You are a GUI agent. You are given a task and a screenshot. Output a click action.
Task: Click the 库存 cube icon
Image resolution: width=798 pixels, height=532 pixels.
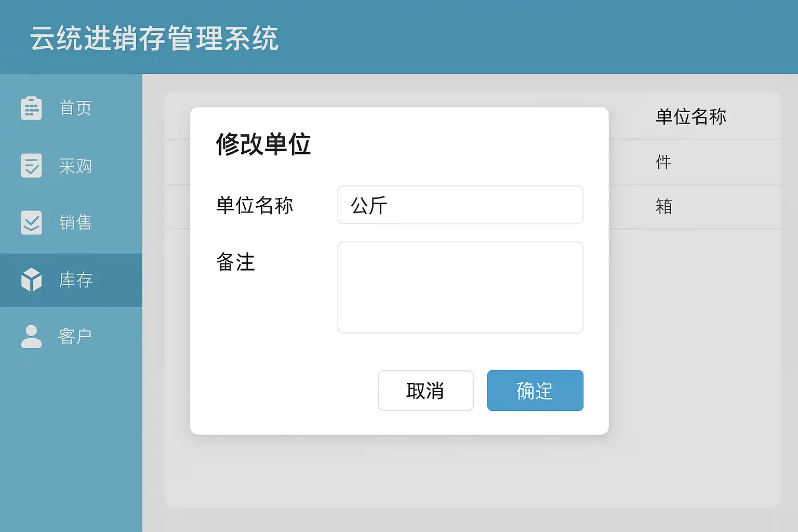tap(32, 280)
